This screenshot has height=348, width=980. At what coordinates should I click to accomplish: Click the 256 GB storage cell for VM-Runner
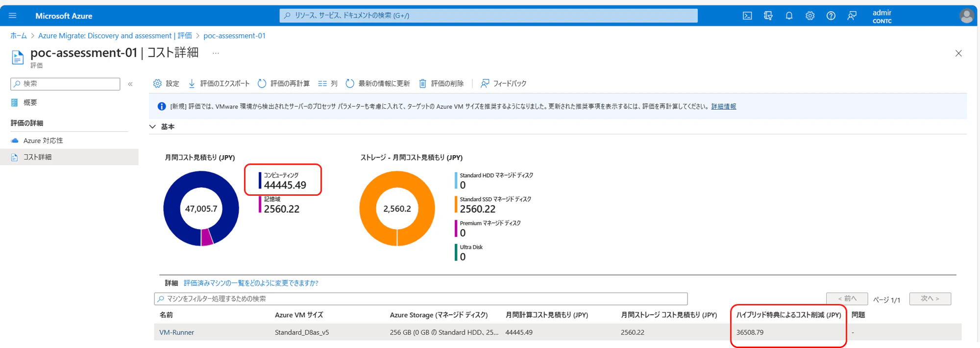444,332
